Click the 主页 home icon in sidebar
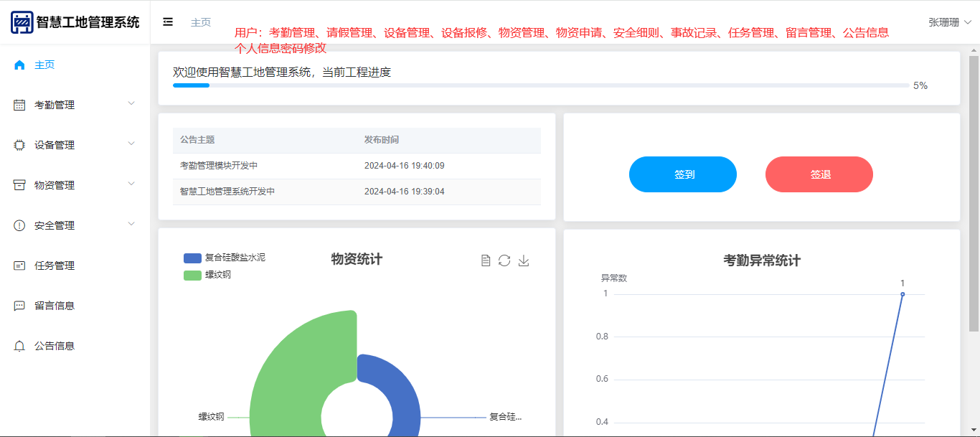 pyautogui.click(x=19, y=65)
